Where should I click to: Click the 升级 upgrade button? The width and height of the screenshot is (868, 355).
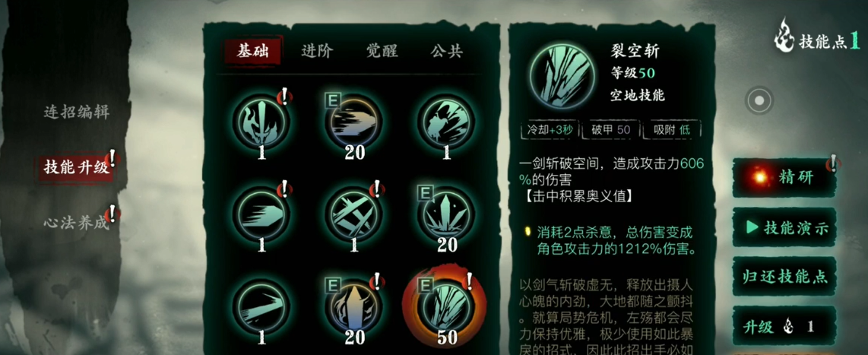[x=784, y=326]
